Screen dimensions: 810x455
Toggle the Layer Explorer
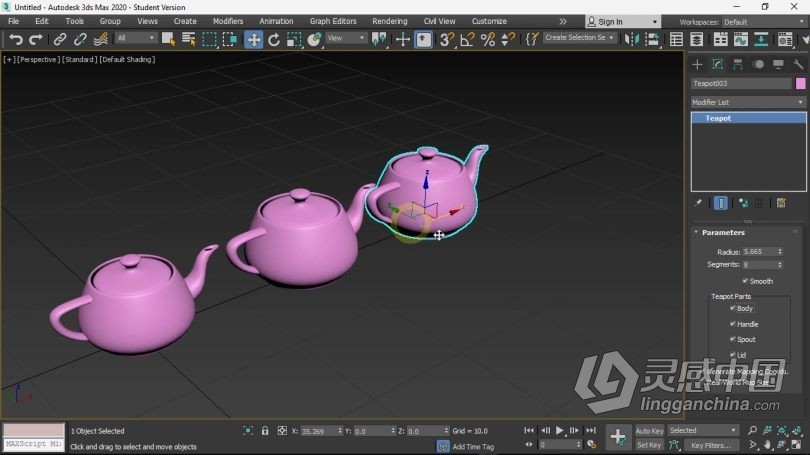696,39
